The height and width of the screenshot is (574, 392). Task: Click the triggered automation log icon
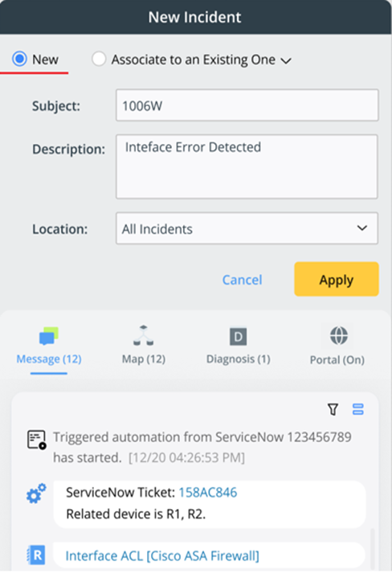point(37,440)
